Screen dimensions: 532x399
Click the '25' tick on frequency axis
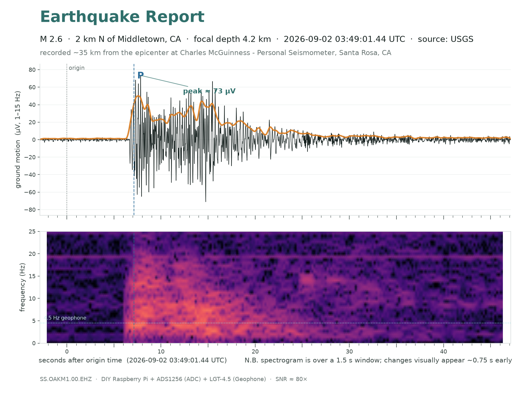(x=33, y=231)
